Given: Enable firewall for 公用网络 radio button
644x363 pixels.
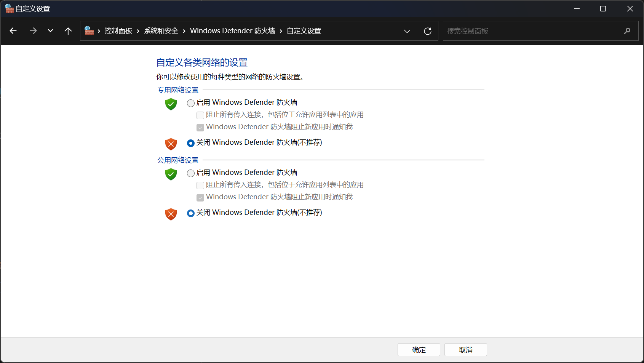Looking at the screenshot, I should 191,173.
